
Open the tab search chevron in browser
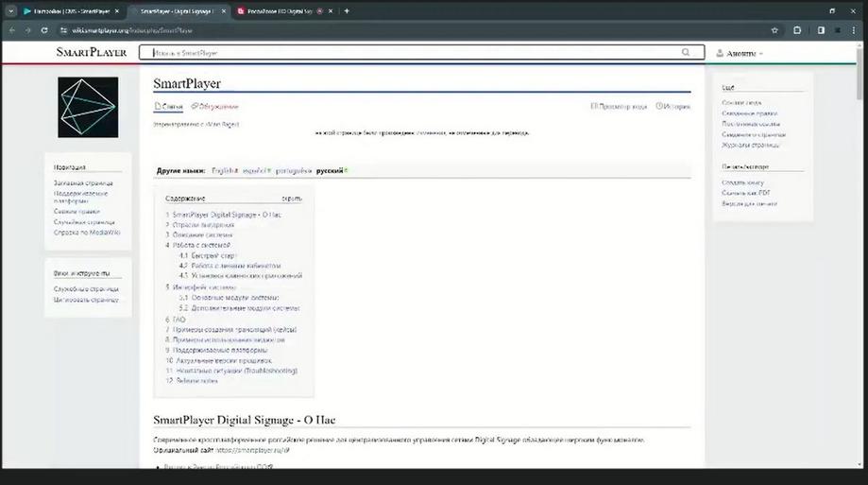point(10,11)
